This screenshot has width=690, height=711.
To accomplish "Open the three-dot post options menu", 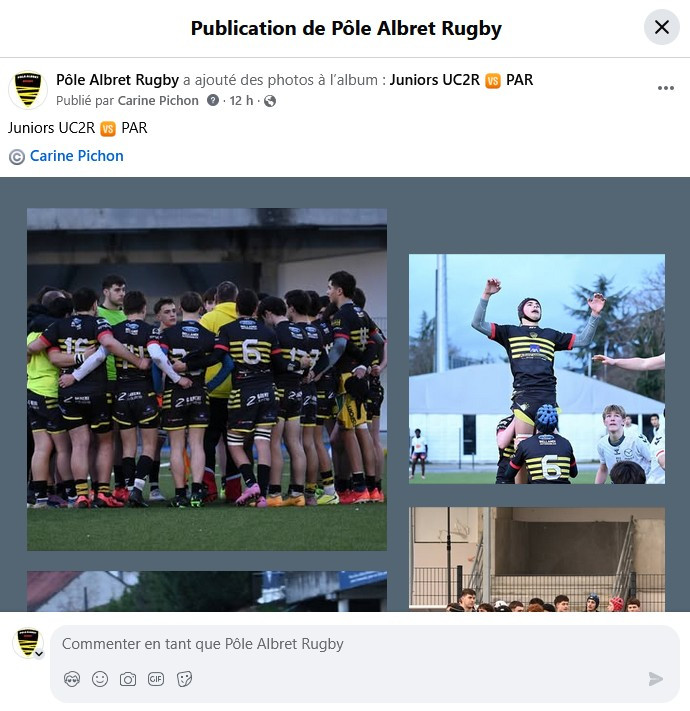I will pos(666,88).
